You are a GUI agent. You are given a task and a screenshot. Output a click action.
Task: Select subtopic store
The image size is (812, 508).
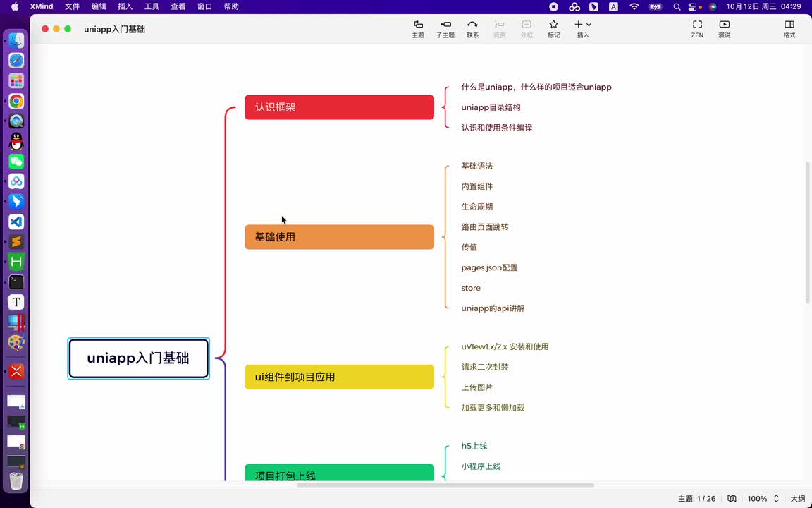click(471, 288)
